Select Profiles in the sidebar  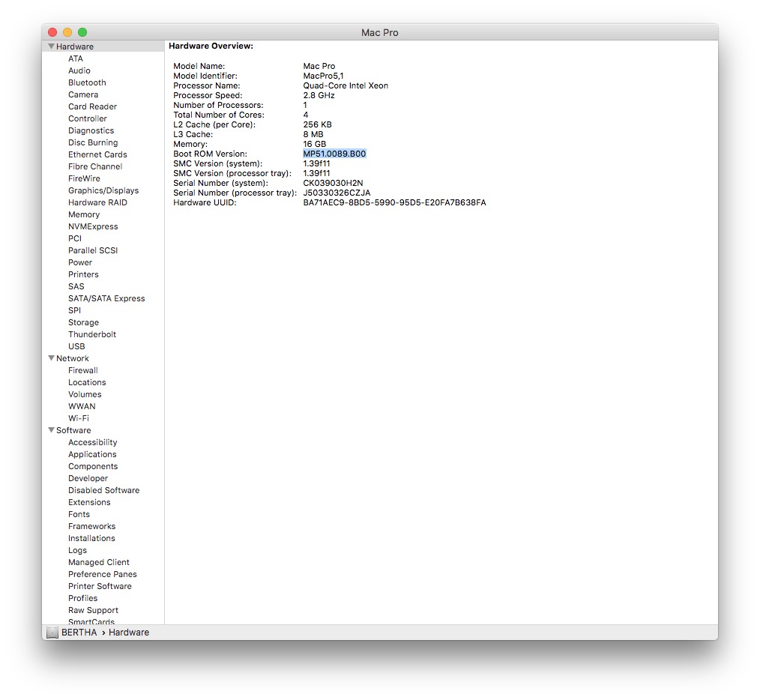click(x=82, y=599)
